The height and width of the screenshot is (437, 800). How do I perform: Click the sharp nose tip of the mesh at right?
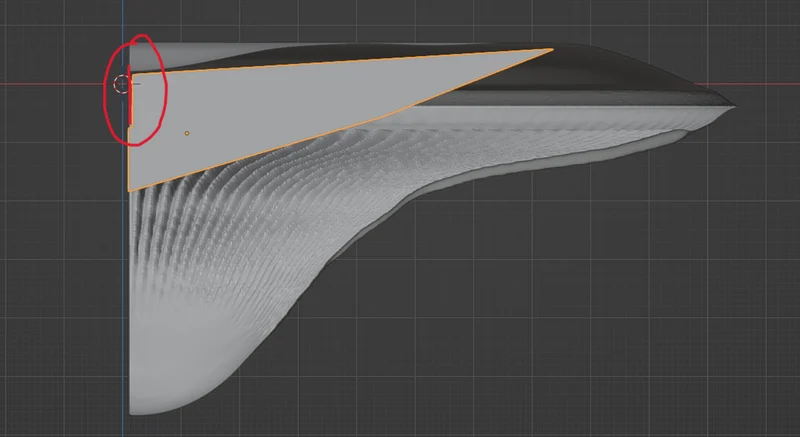(733, 106)
